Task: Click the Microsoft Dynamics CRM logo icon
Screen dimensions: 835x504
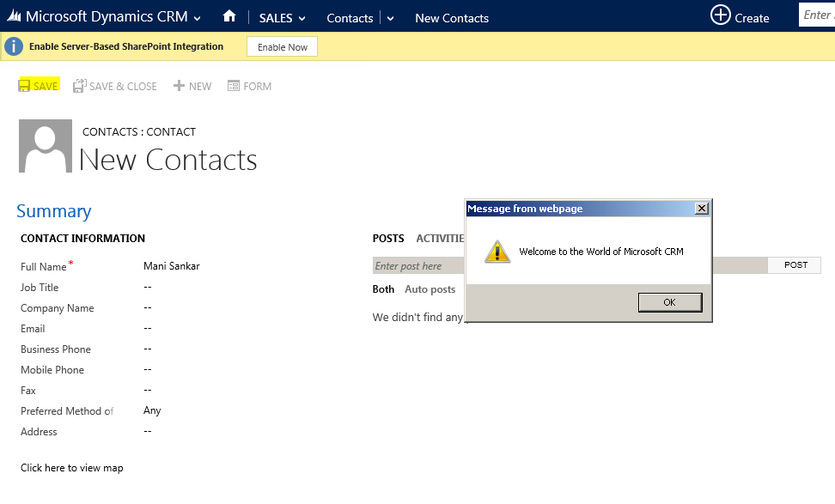Action: pyautogui.click(x=14, y=16)
